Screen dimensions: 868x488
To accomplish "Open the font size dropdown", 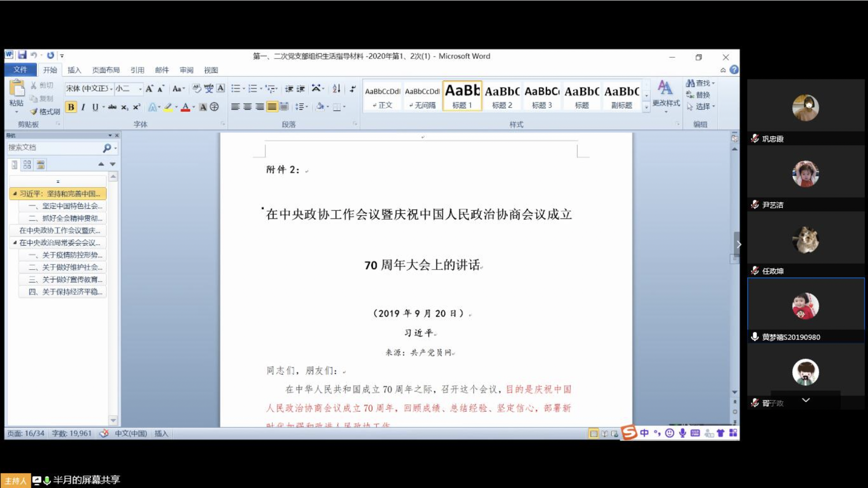I will [140, 89].
